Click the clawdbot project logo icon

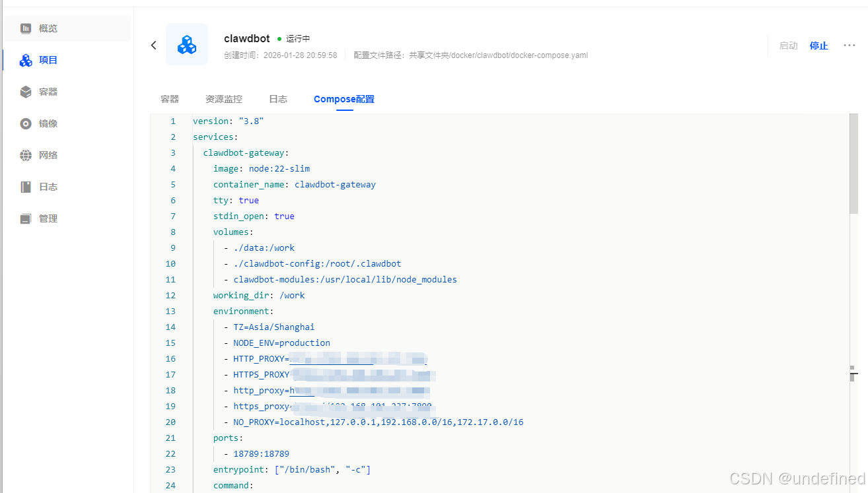[187, 44]
